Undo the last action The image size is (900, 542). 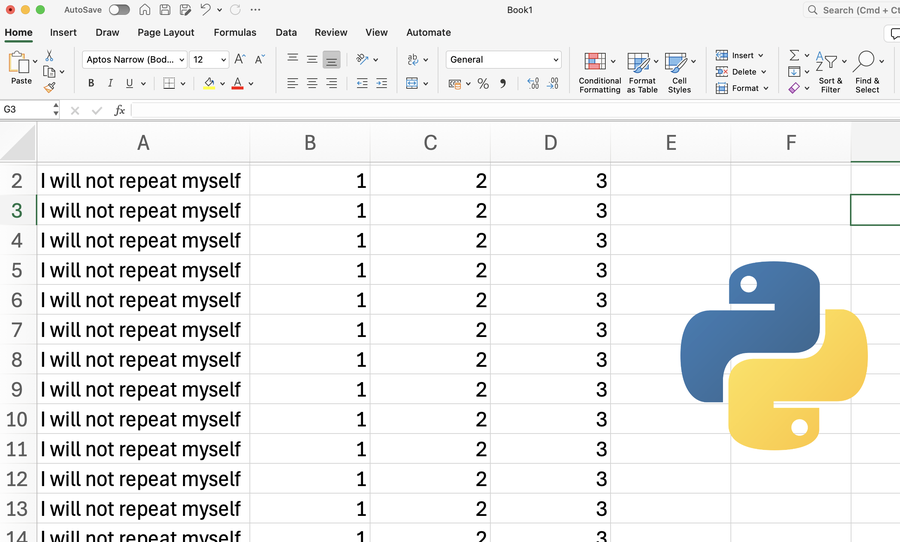205,10
